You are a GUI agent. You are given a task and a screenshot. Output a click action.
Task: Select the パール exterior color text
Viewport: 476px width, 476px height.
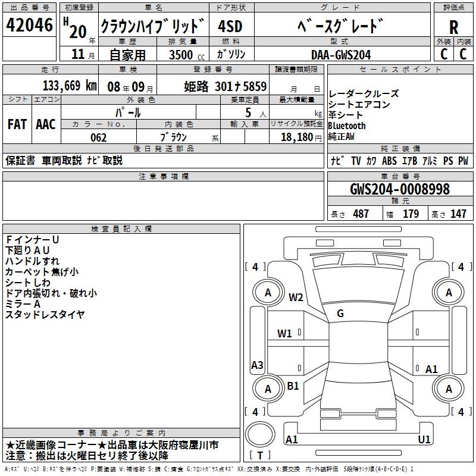pos(128,112)
